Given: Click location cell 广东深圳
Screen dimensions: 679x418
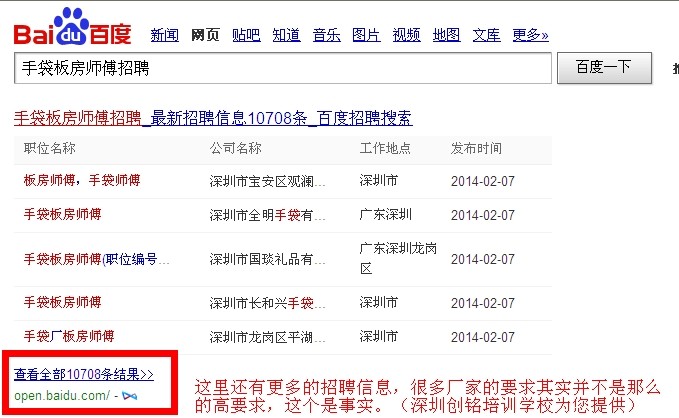Looking at the screenshot, I should click(385, 214).
